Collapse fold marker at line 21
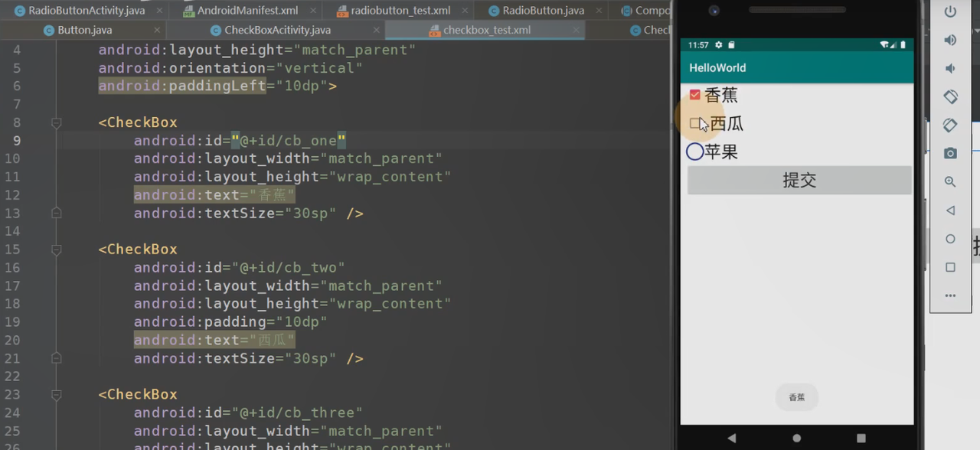This screenshot has height=450, width=980. pyautogui.click(x=56, y=358)
